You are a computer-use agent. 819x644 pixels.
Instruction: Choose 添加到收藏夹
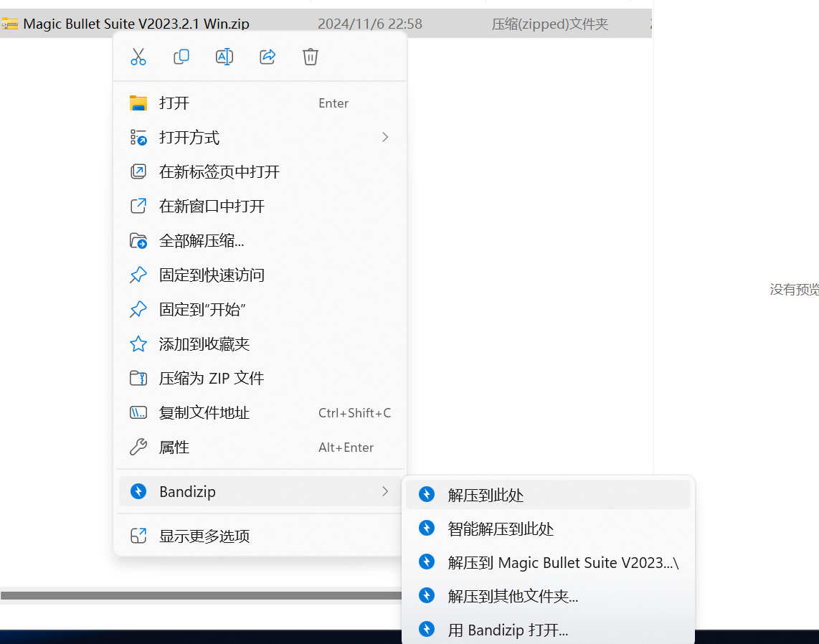(x=260, y=344)
